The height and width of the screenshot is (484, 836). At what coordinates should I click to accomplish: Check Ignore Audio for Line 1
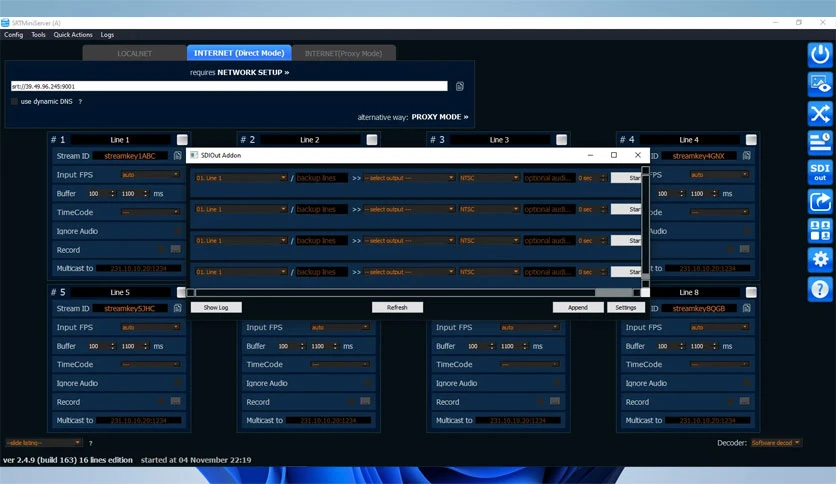(178, 231)
